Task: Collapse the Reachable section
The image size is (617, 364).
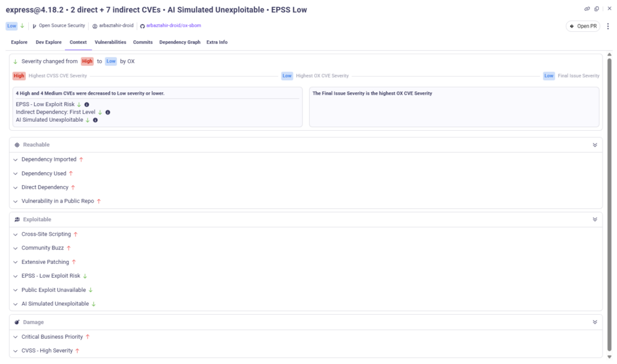Action: (595, 145)
